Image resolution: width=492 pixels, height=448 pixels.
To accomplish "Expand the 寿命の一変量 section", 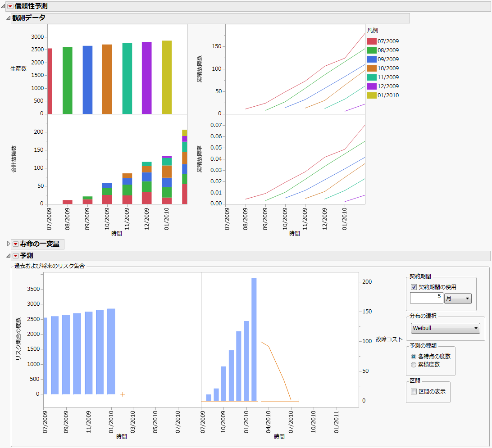I will (x=9, y=244).
